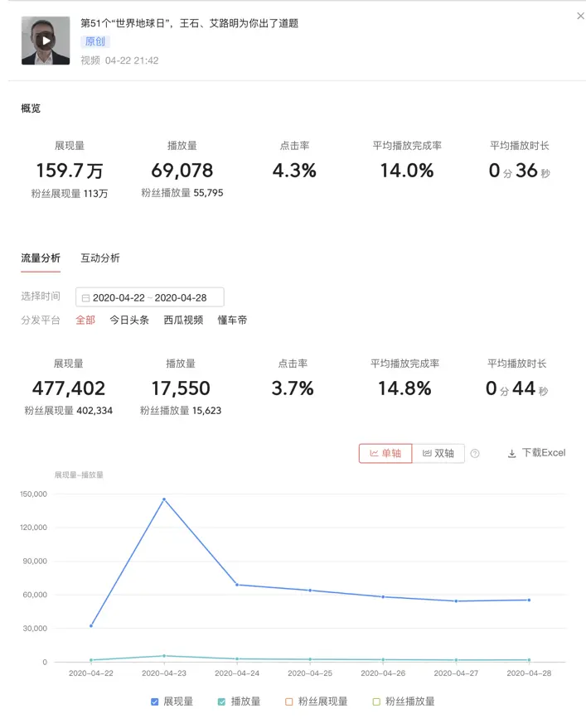This screenshot has width=586, height=728.
Task: Close the video analytics panel
Action: pyautogui.click(x=580, y=16)
